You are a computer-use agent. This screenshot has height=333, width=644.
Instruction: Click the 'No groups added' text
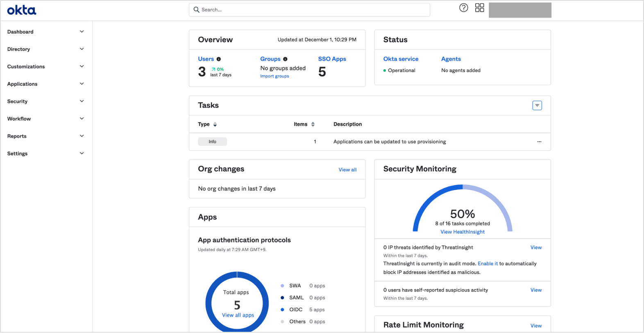click(283, 68)
